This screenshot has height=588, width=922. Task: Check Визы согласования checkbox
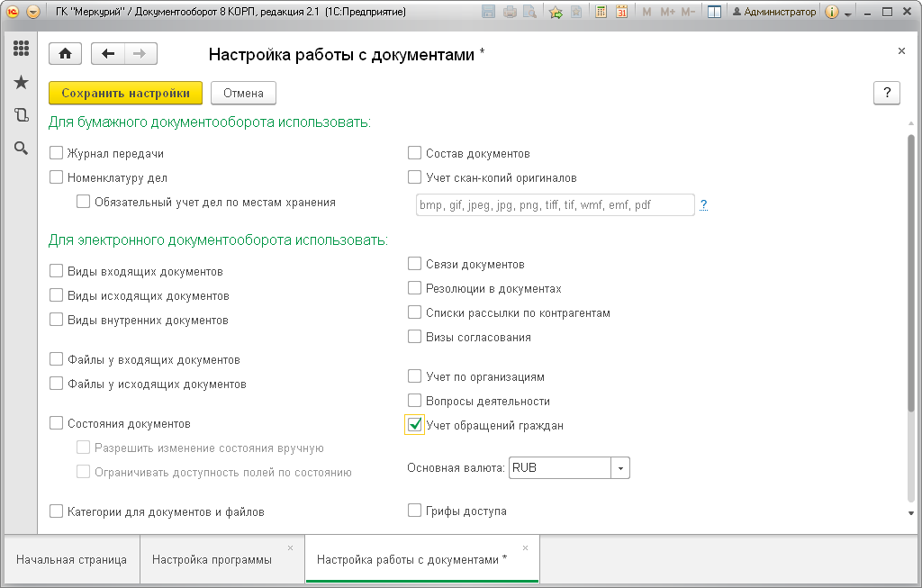(414, 337)
